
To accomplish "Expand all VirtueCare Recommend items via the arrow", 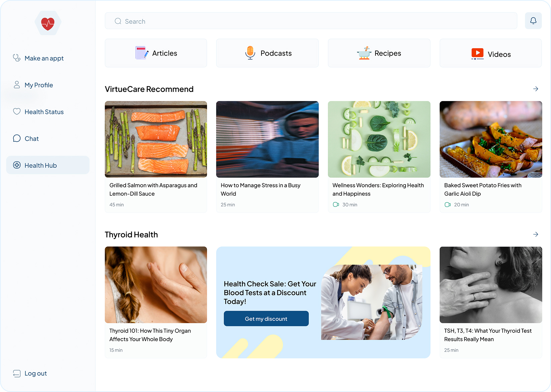I will (536, 89).
